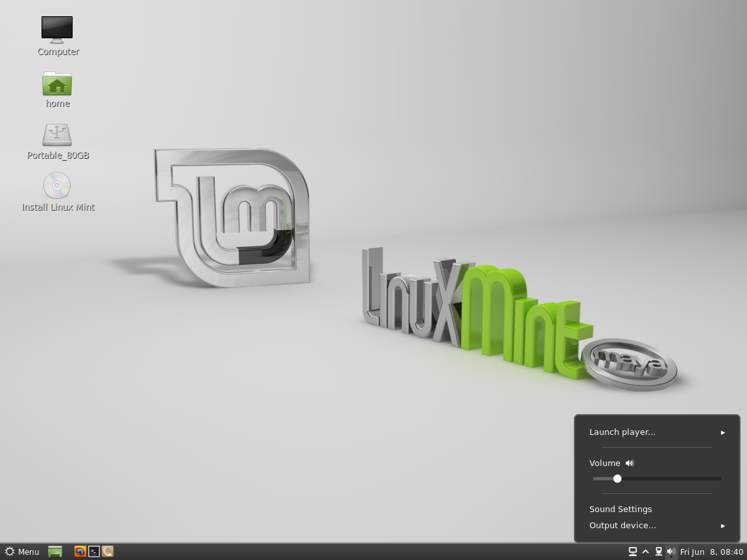Toggle the sound applet in the panel
The image size is (747, 560).
(670, 552)
